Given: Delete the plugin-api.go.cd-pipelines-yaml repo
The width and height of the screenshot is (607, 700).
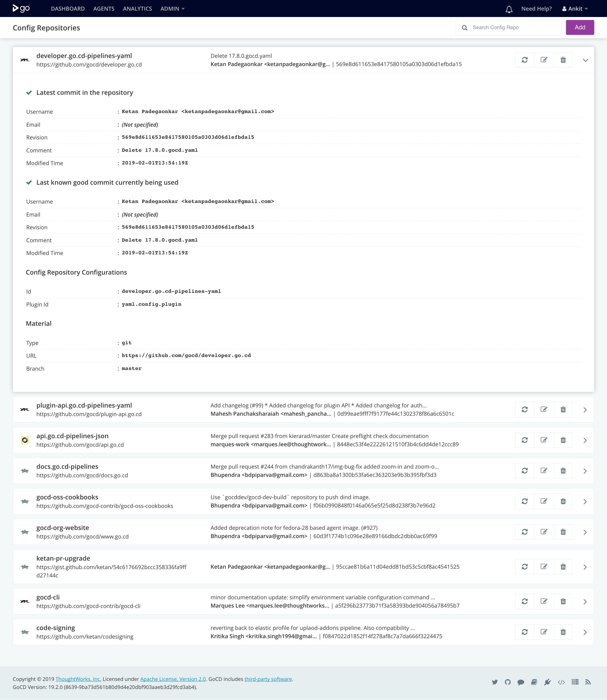Looking at the screenshot, I should click(563, 410).
